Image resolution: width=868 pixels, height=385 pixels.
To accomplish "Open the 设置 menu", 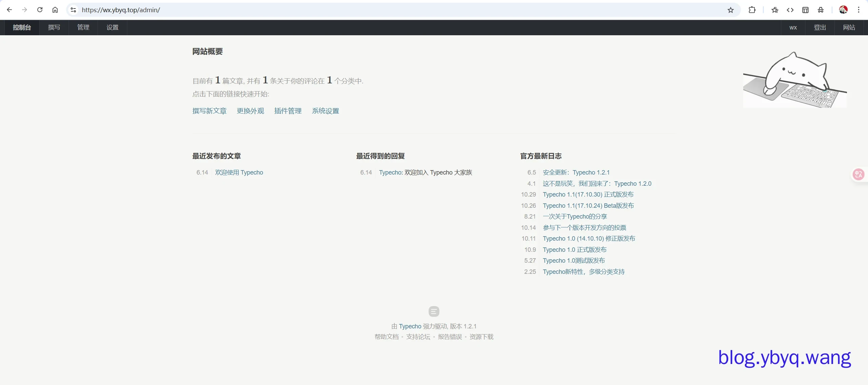I will pos(113,27).
